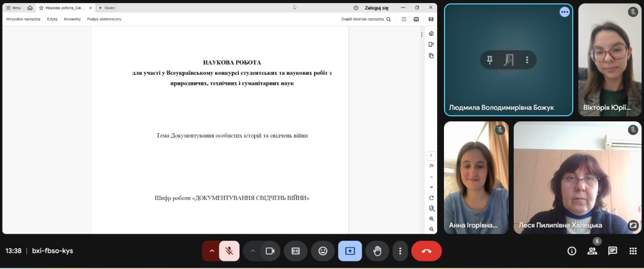Image resolution: width=644 pixels, height=269 pixels.
Task: Open the activities grid icon
Action: point(633,251)
